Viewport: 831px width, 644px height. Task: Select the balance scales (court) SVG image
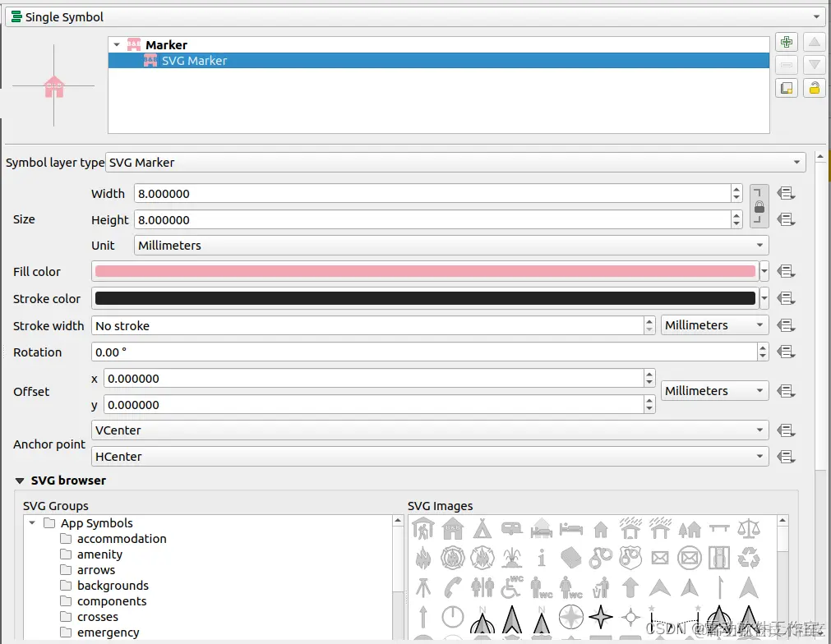tap(749, 528)
